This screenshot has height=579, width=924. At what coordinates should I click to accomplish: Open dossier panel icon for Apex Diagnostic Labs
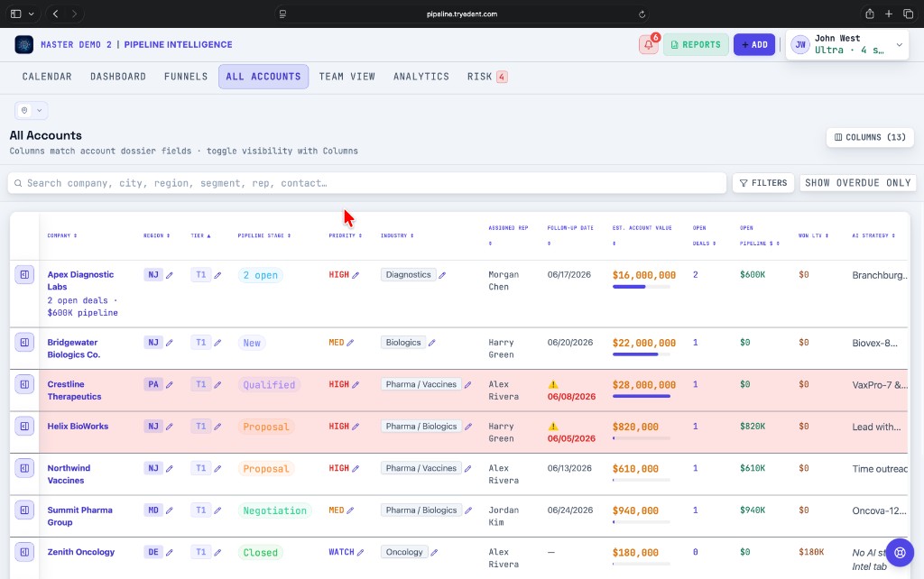pos(24,274)
